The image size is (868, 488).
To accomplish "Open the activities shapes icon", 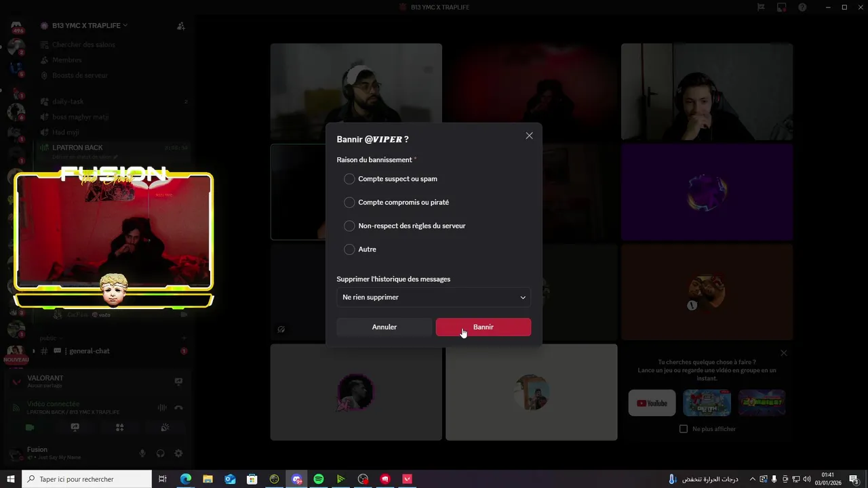I will [x=119, y=428].
